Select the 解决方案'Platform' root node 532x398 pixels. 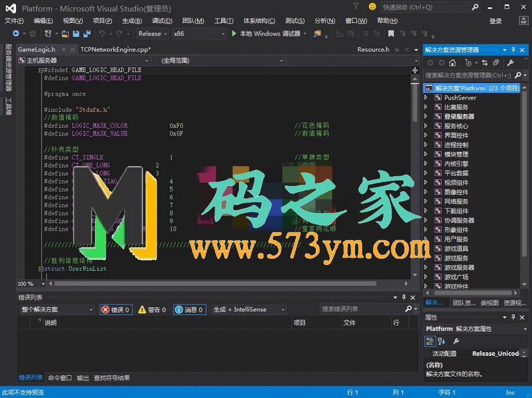(x=472, y=88)
